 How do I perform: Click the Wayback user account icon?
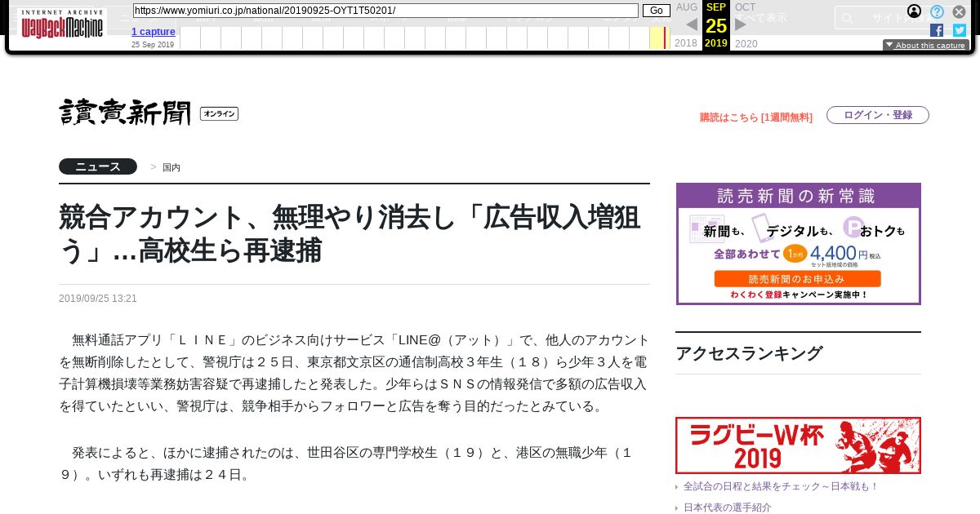(x=915, y=11)
